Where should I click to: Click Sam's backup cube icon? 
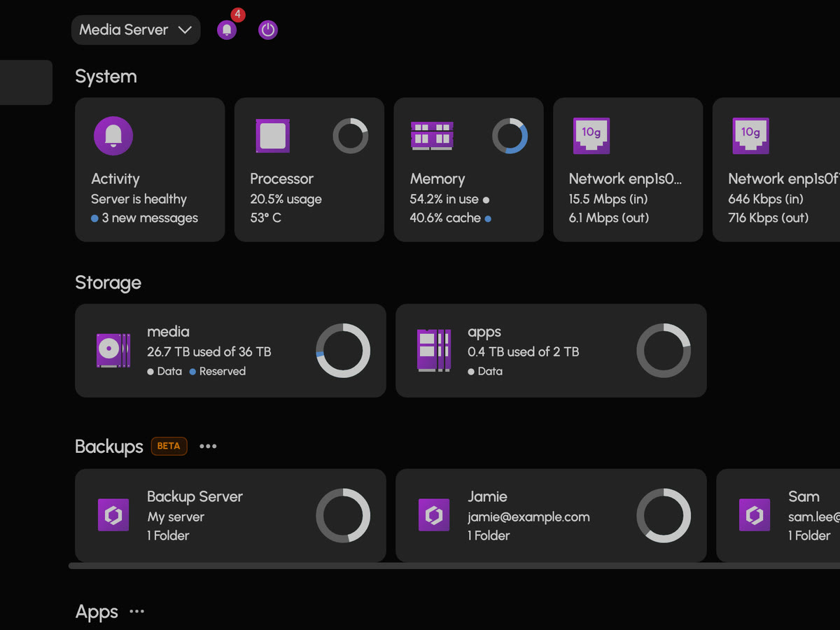(755, 515)
